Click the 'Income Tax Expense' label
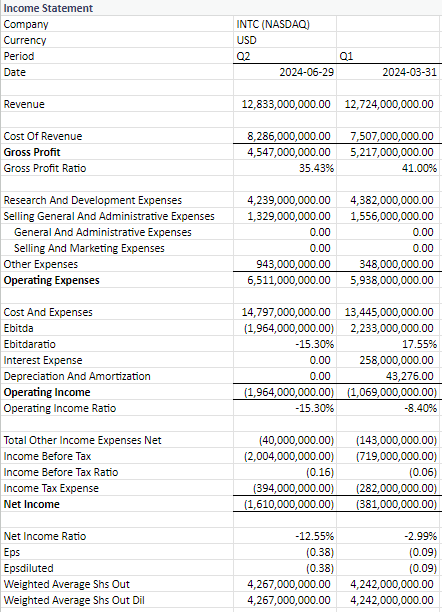This screenshot has width=442, height=612. 51,488
